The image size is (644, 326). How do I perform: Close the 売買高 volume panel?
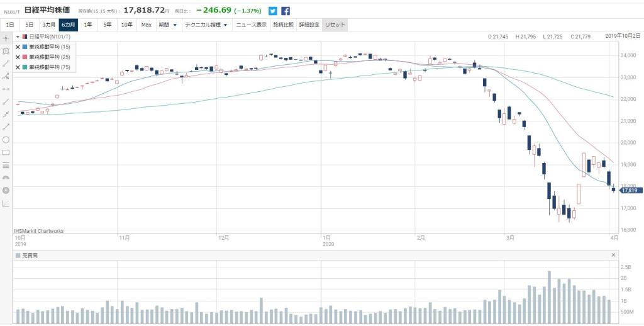614,255
